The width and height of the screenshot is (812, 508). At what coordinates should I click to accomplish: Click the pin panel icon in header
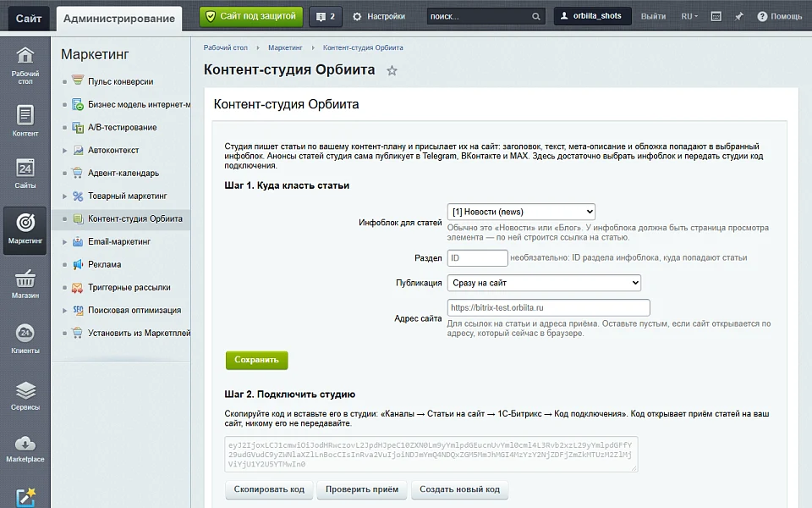point(739,17)
